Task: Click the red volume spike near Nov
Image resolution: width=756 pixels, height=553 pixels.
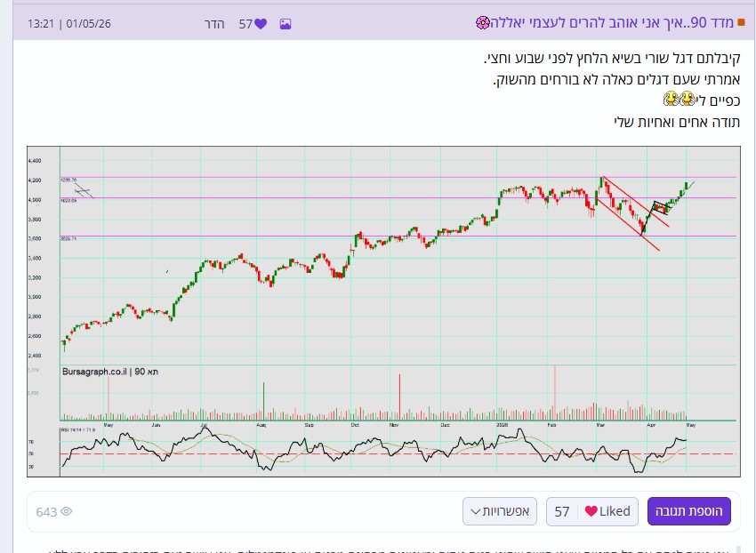Action: (399, 397)
